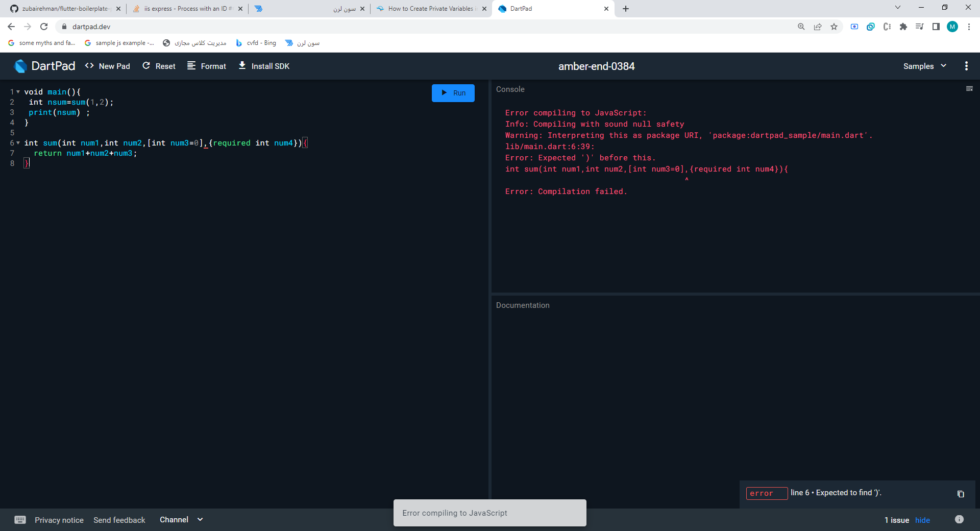The height and width of the screenshot is (531, 980).
Task: Click the DartPad logo
Action: pyautogui.click(x=44, y=66)
